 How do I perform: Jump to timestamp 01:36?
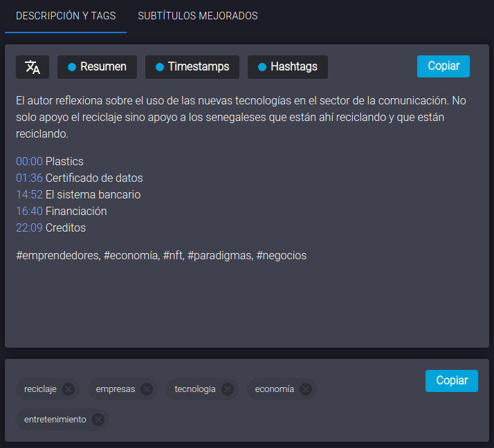[29, 178]
